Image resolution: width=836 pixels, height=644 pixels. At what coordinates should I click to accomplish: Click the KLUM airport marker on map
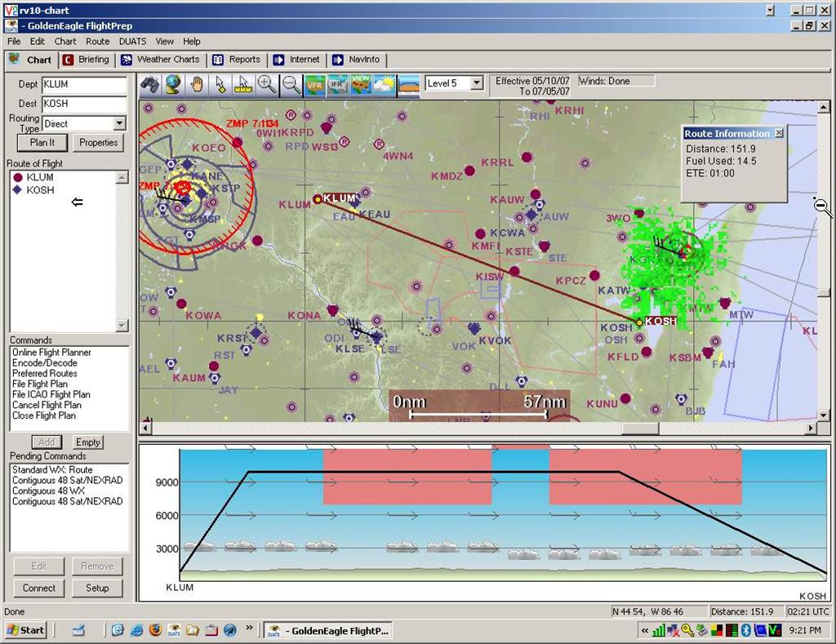(x=318, y=199)
